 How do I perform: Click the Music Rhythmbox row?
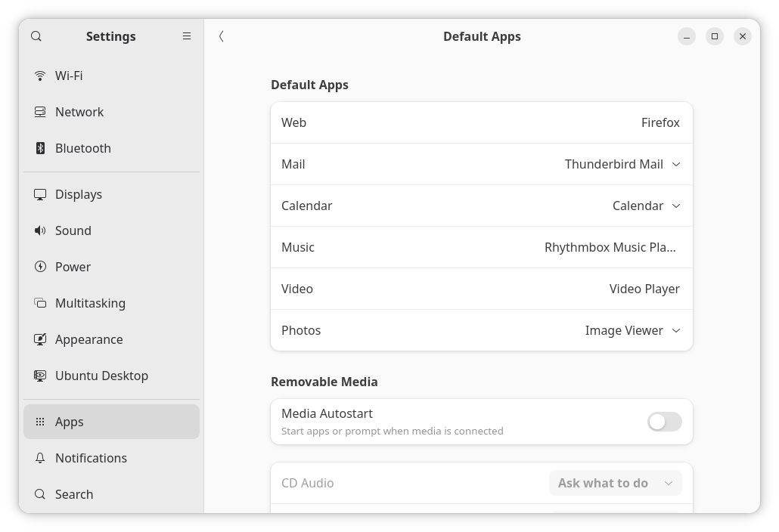(481, 247)
